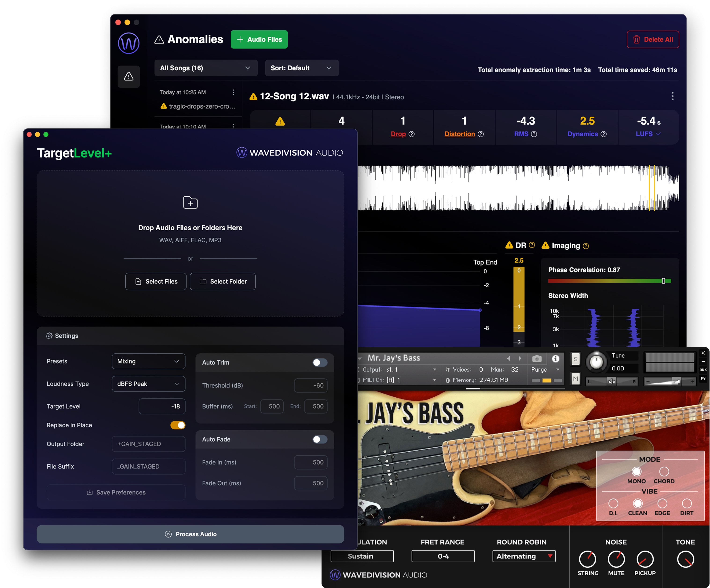The image size is (710, 588).
Task: Click the Process Audio button
Action: (190, 534)
